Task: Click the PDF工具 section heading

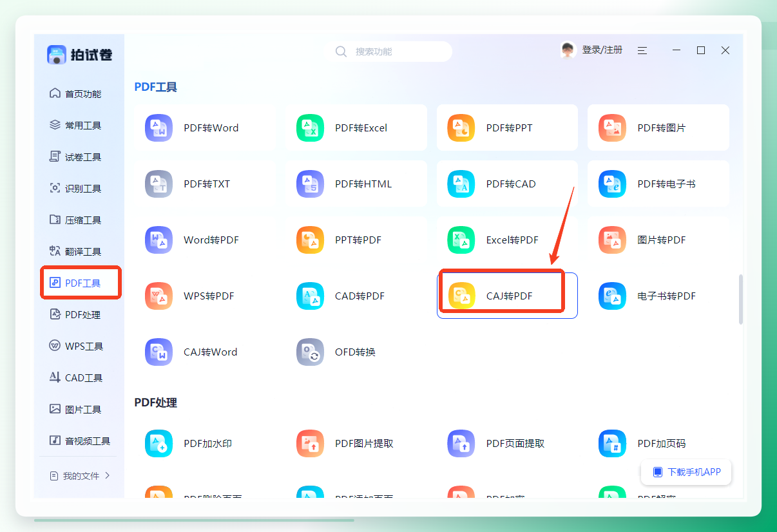Action: tap(155, 87)
